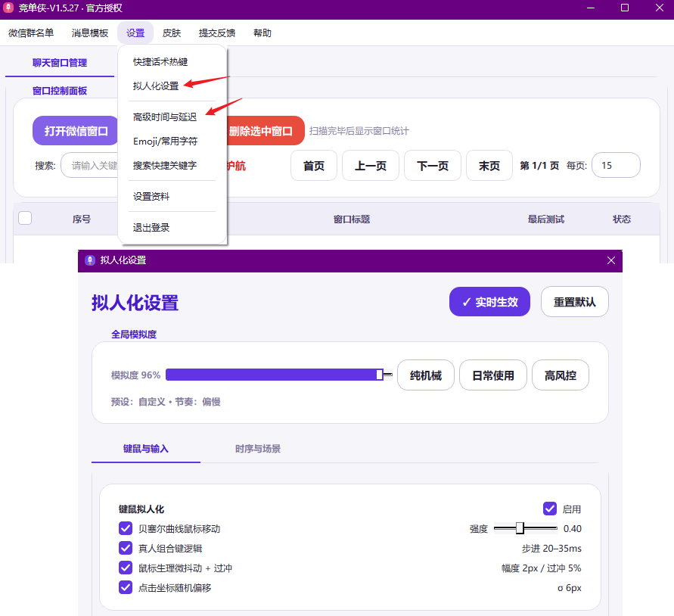Jump to 末页
The width and height of the screenshot is (674, 616).
pyautogui.click(x=489, y=166)
